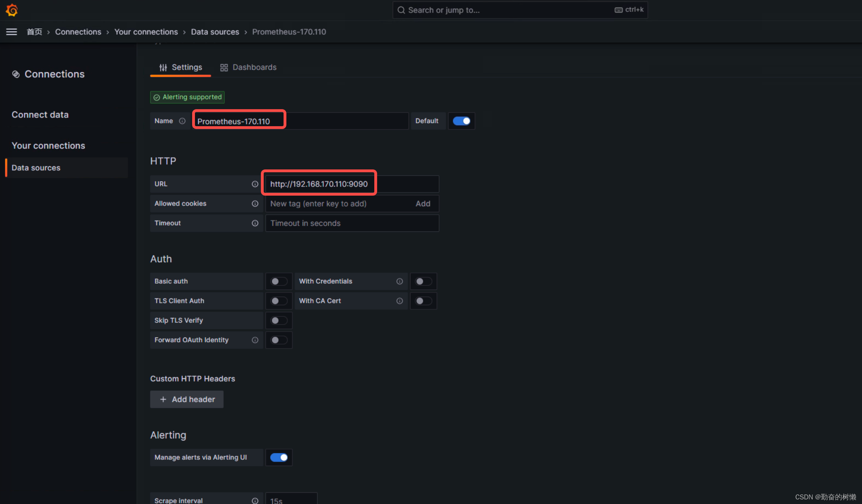Go to Your connections breadcrumb
Screen dimensions: 862x504
146,32
